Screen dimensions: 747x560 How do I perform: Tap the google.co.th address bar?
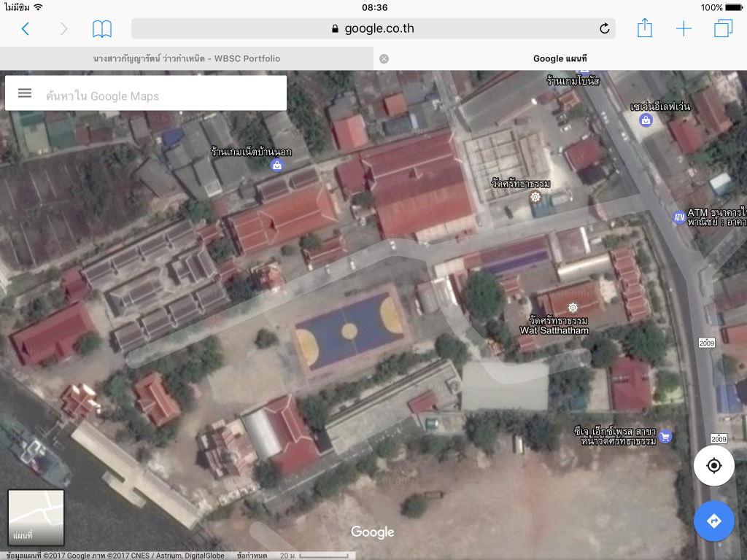click(x=372, y=29)
